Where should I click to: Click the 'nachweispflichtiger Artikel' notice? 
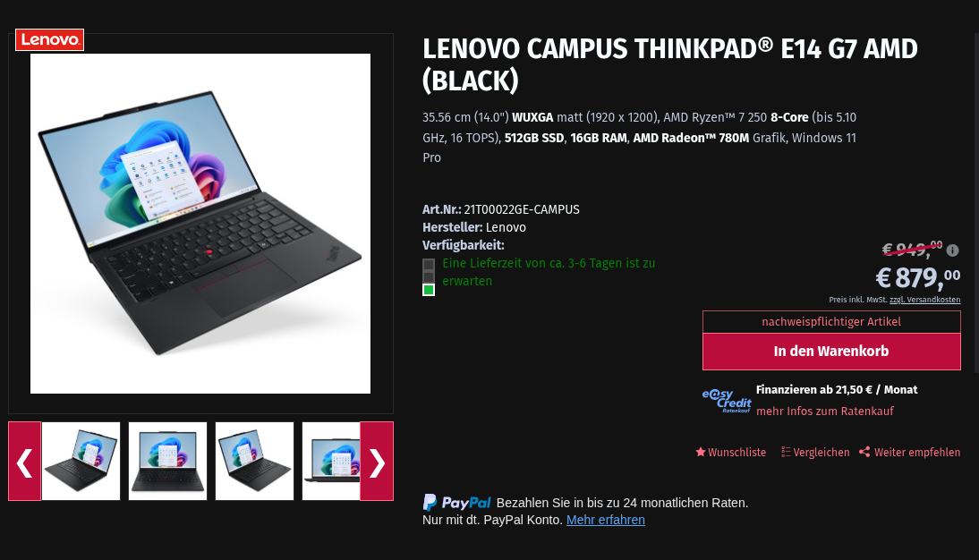pyautogui.click(x=831, y=322)
